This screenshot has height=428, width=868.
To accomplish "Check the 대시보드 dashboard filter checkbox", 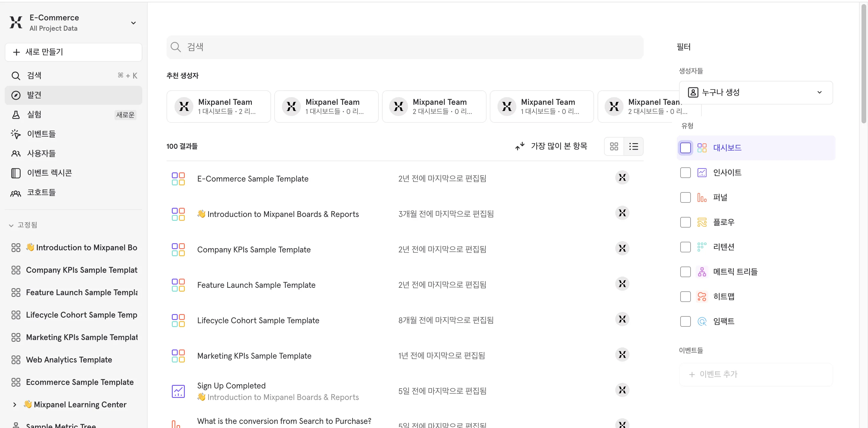I will (685, 148).
